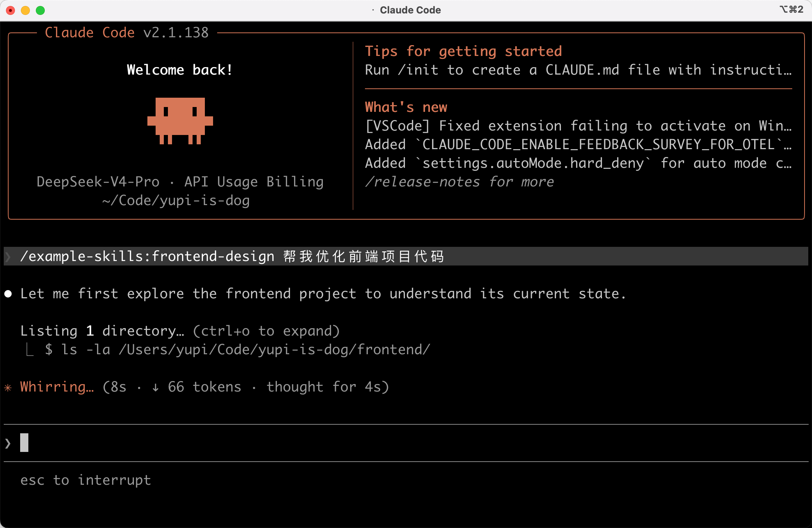Click the text cursor block in prompt input
This screenshot has width=812, height=528.
pos(24,443)
